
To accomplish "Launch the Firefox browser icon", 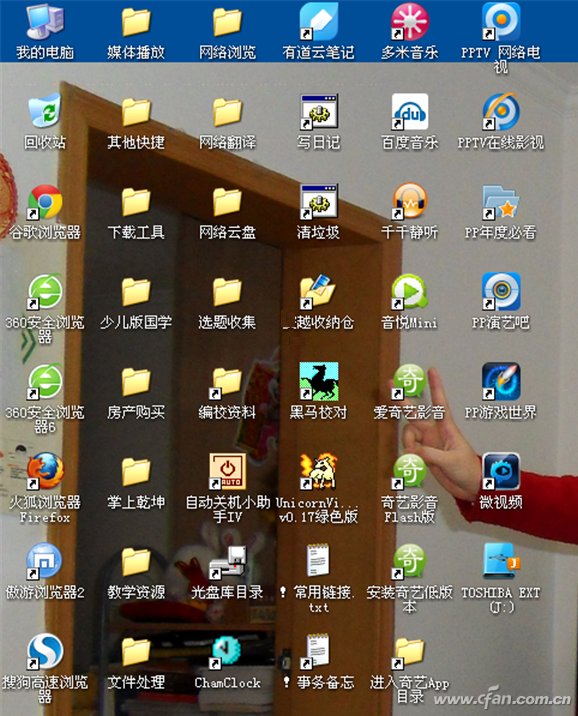I will click(x=45, y=472).
